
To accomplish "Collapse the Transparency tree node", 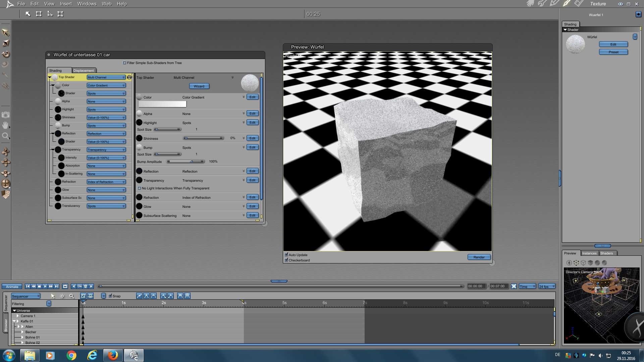I will point(53,149).
